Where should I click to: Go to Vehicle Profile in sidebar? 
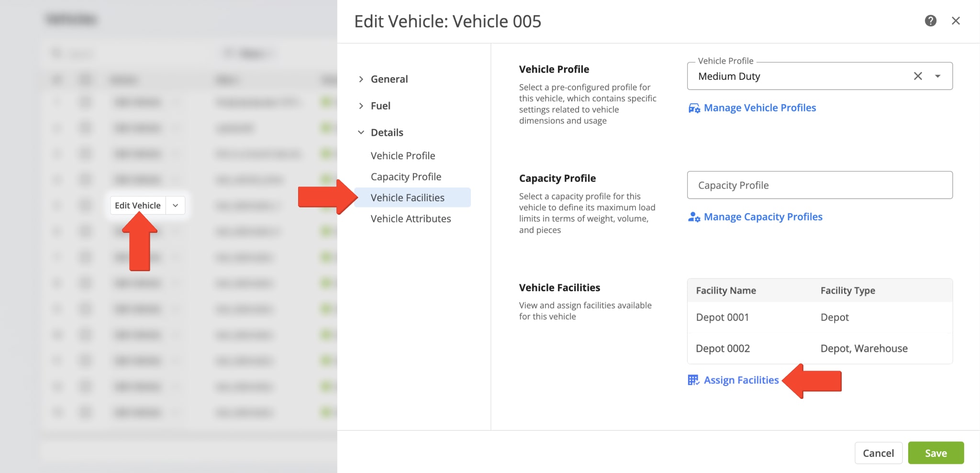coord(403,155)
